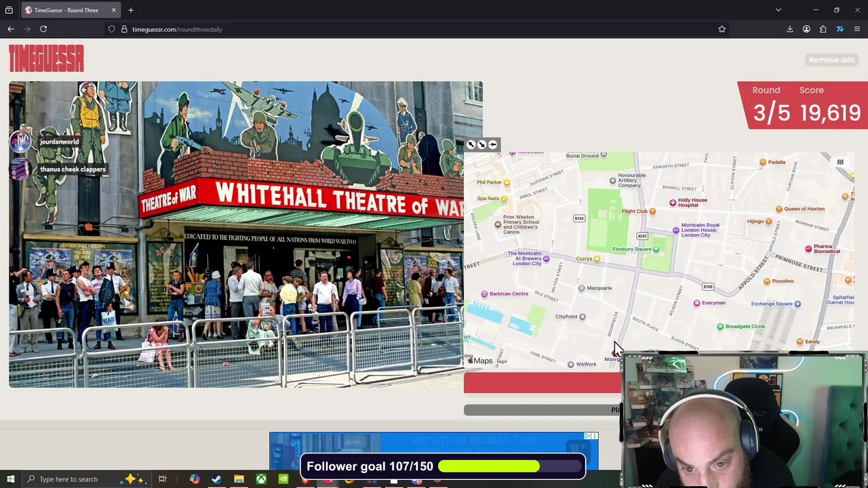Click the Phil Parker shop marker
This screenshot has width=868, height=488.
pos(507,182)
